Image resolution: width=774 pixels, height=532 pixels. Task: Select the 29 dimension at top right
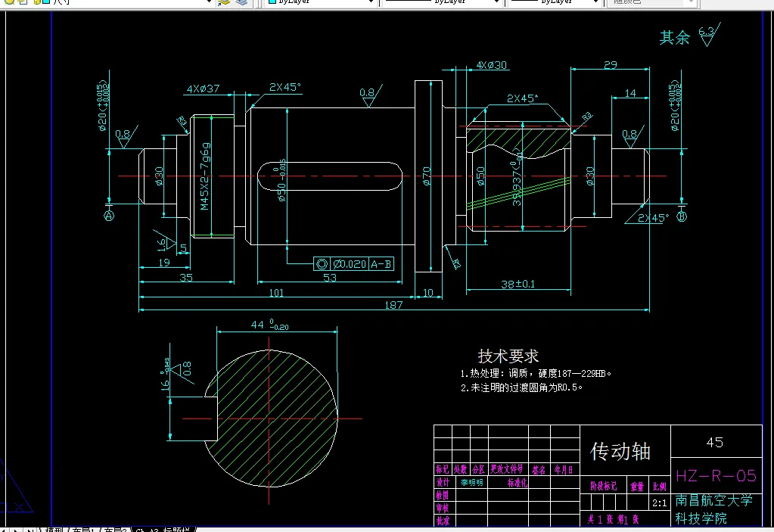[611, 64]
